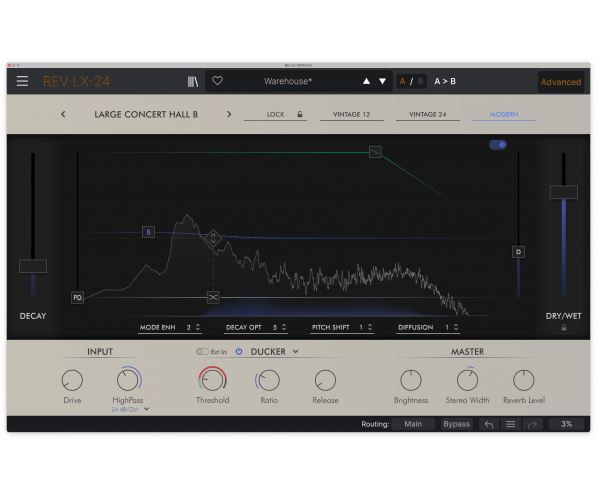Screen dimensions: 597x497
Task: Click the B bass handle on blue curve
Action: click(x=148, y=232)
